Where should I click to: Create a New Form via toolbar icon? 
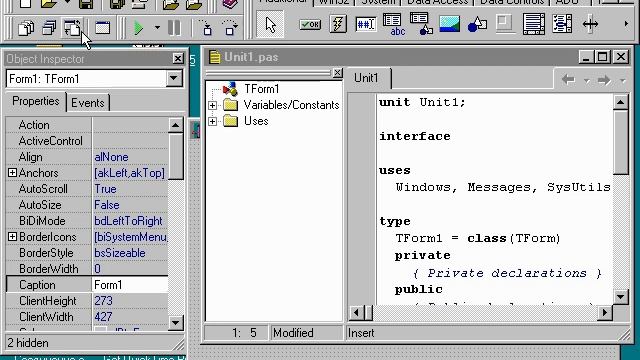coord(102,28)
